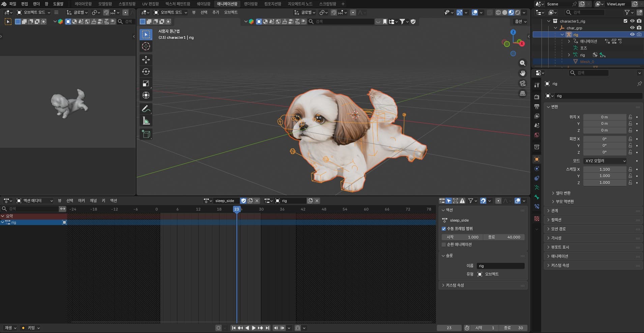
Task: Open the File menu
Action: [x=13, y=4]
